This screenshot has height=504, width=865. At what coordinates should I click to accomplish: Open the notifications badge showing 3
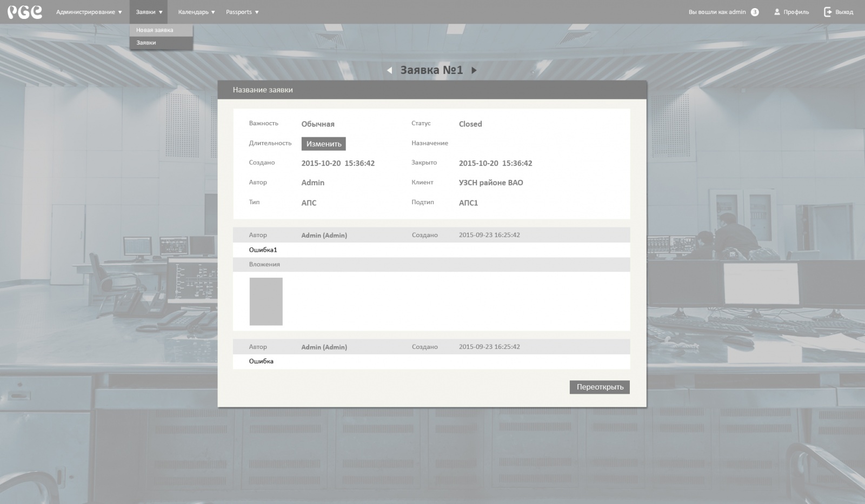(755, 12)
